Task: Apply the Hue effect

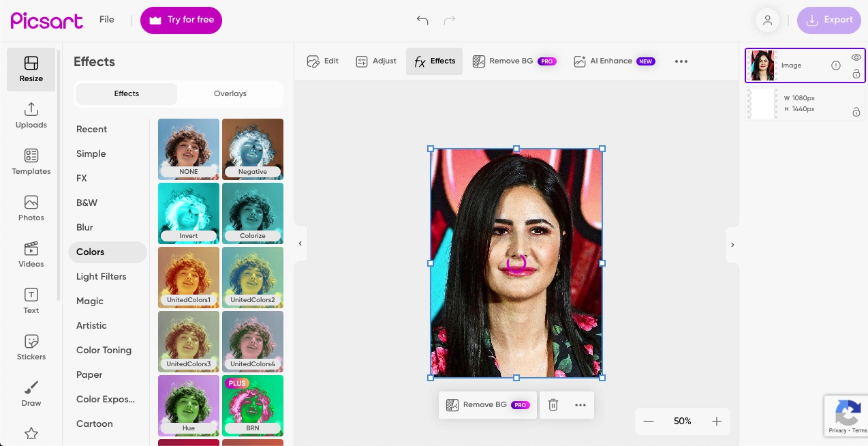Action: click(x=189, y=406)
